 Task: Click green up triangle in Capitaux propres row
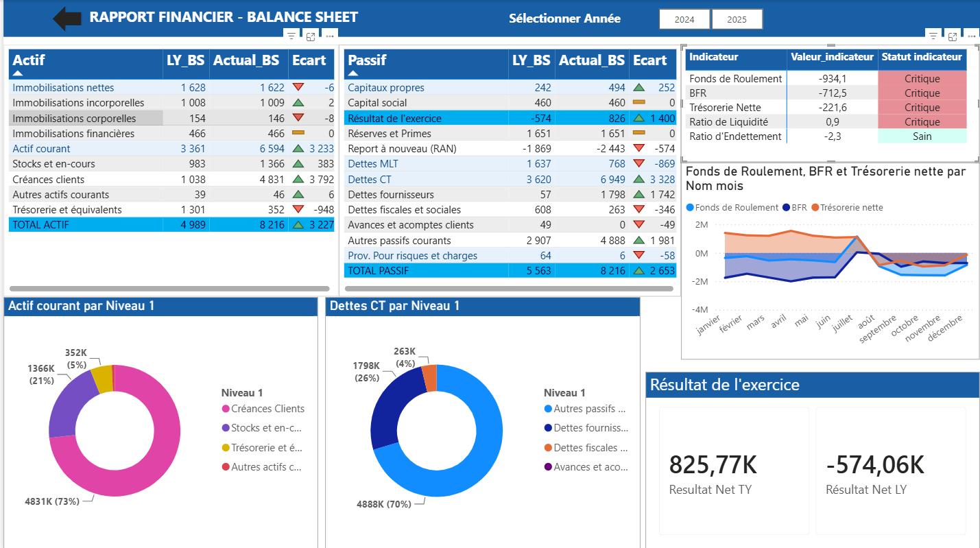tap(638, 87)
